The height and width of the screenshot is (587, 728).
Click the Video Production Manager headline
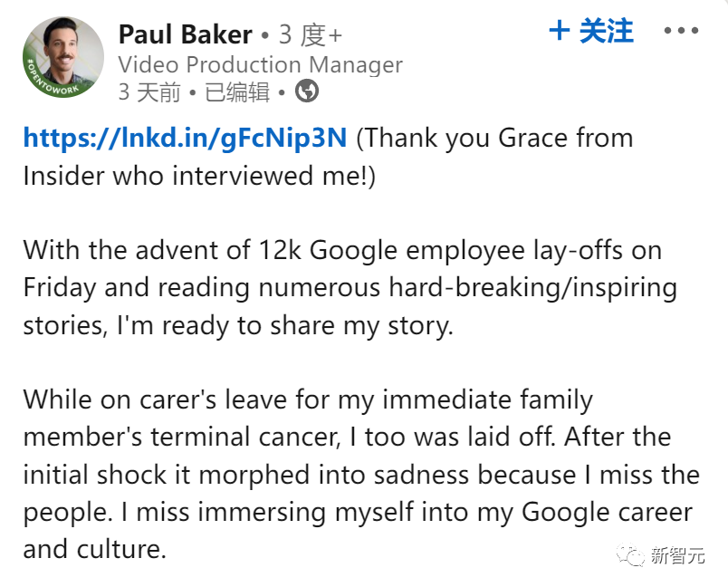coord(261,64)
